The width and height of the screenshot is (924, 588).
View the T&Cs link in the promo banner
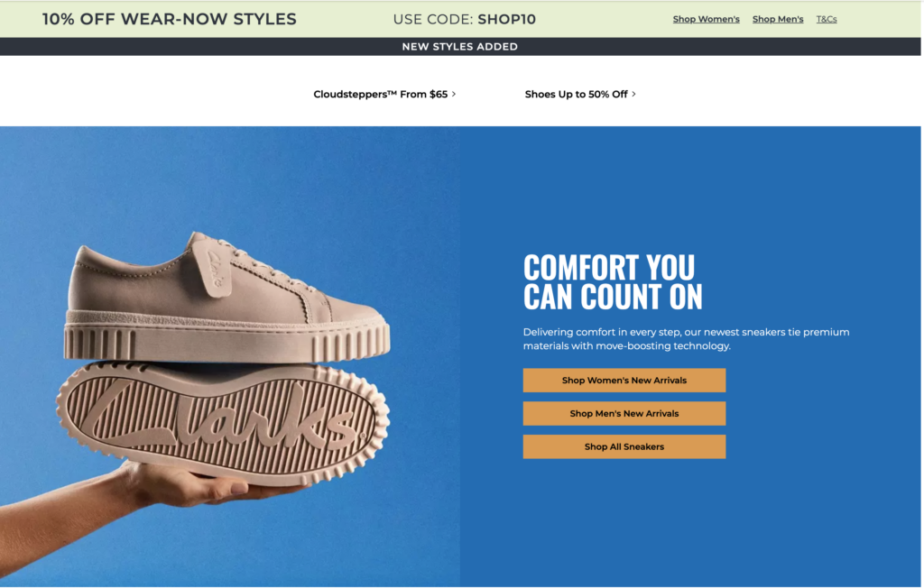[827, 20]
